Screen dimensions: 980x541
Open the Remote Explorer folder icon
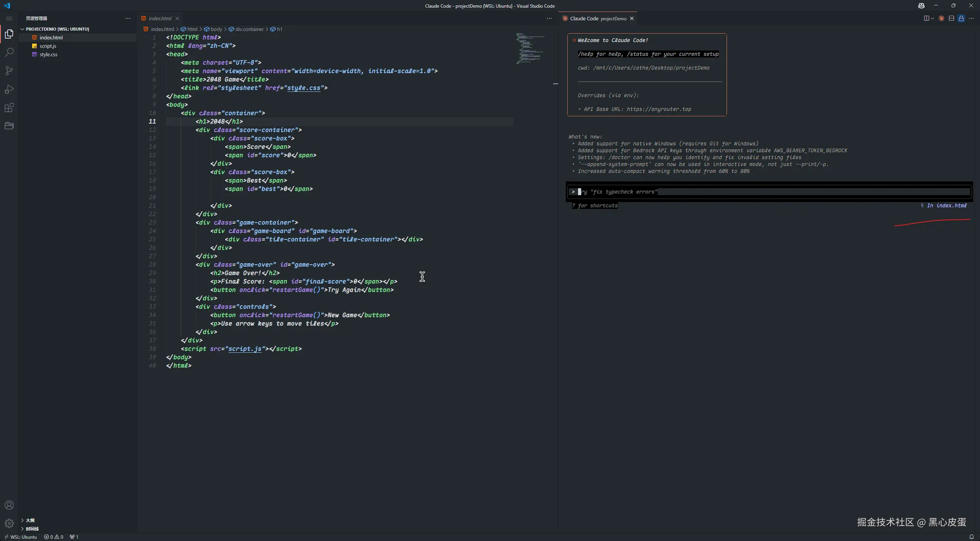point(9,126)
